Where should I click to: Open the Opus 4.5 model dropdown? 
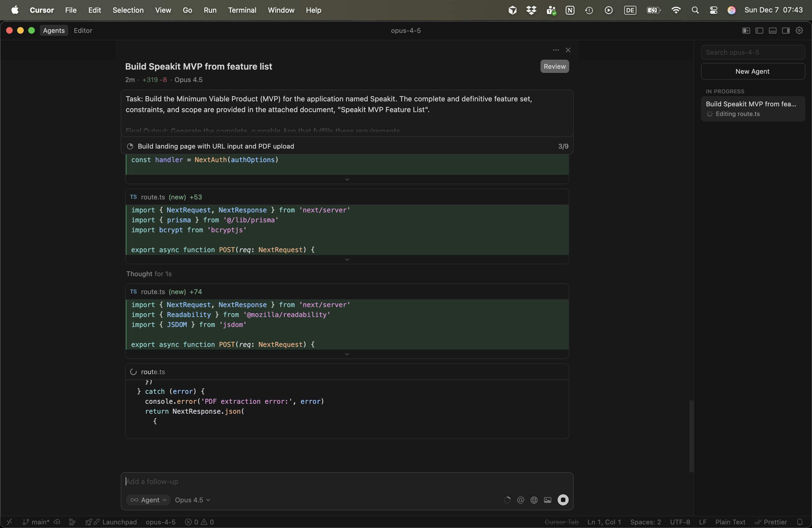click(x=193, y=500)
